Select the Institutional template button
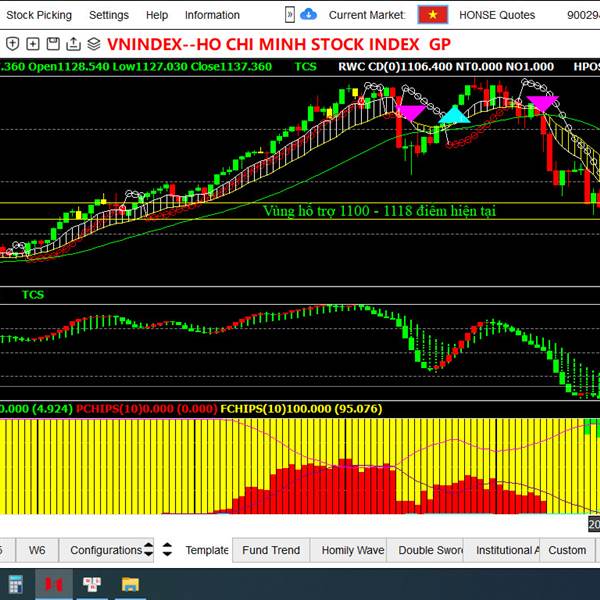 (502, 550)
